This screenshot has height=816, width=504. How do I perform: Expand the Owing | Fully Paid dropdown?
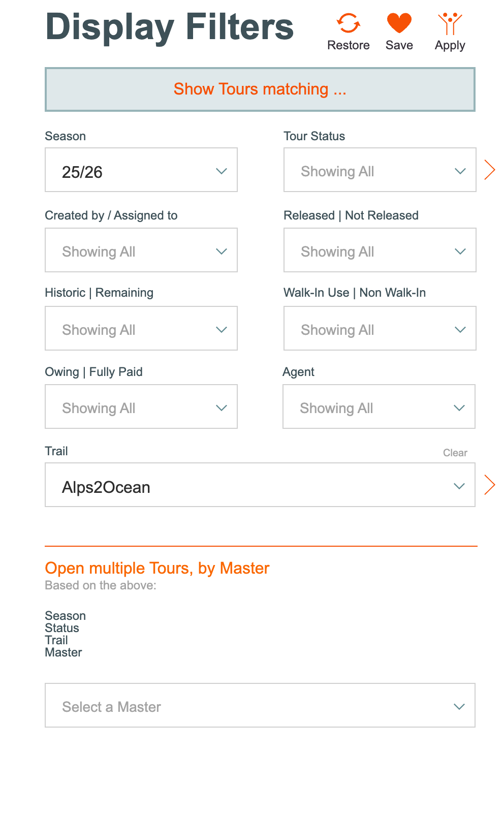(141, 406)
